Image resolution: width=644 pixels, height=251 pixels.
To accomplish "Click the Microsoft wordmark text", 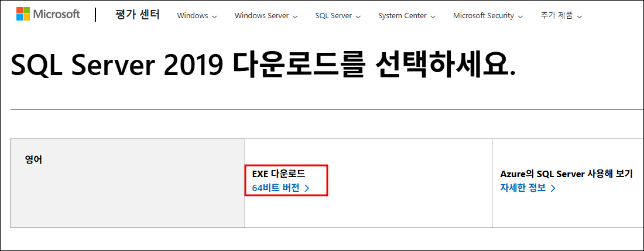I will (57, 14).
